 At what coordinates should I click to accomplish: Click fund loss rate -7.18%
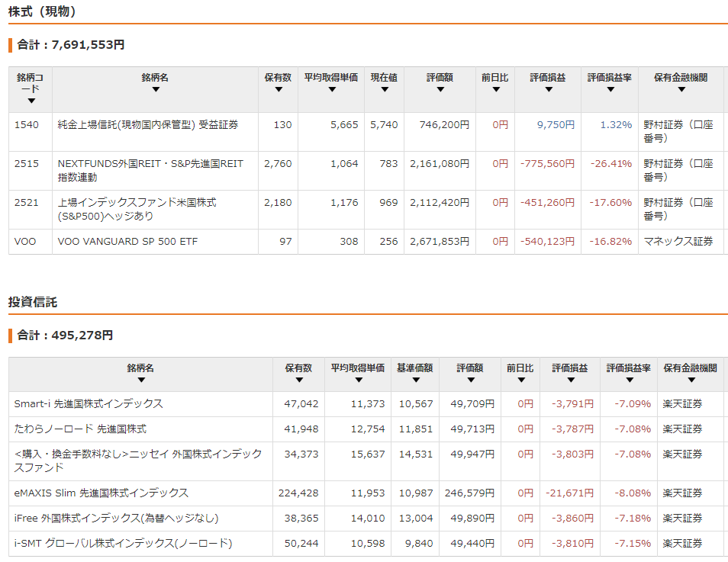pos(633,518)
